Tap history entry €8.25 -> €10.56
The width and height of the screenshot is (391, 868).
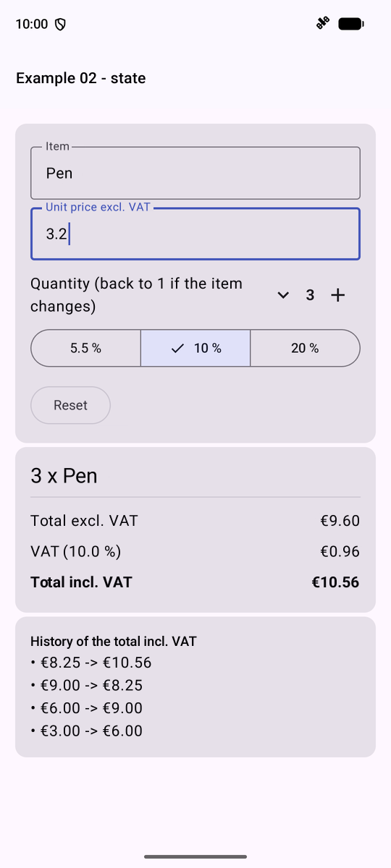point(91,663)
